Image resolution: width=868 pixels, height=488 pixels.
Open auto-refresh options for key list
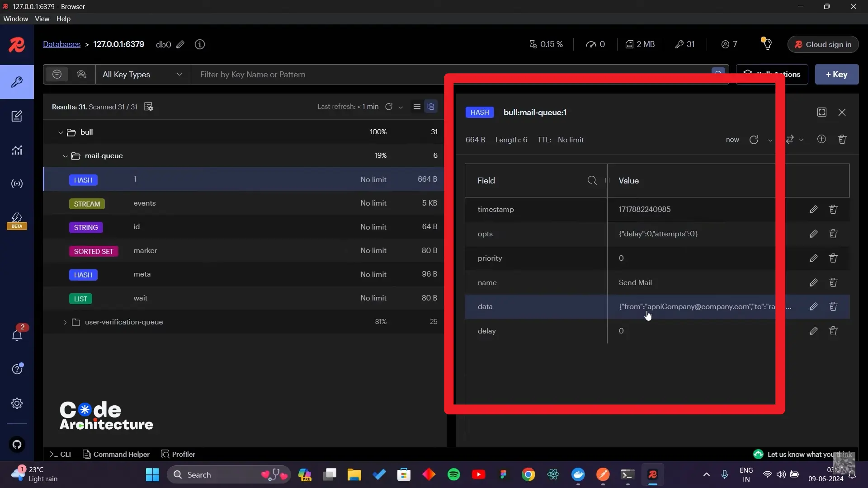click(x=401, y=107)
